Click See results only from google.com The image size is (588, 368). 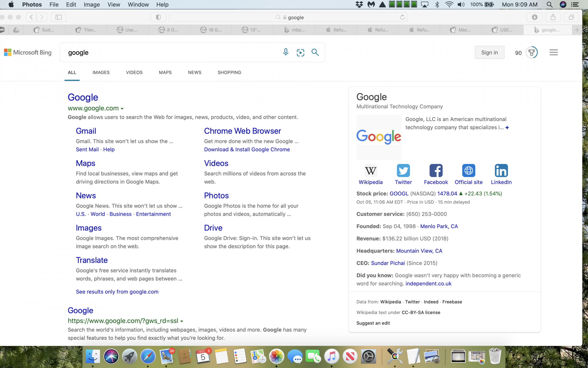click(117, 291)
